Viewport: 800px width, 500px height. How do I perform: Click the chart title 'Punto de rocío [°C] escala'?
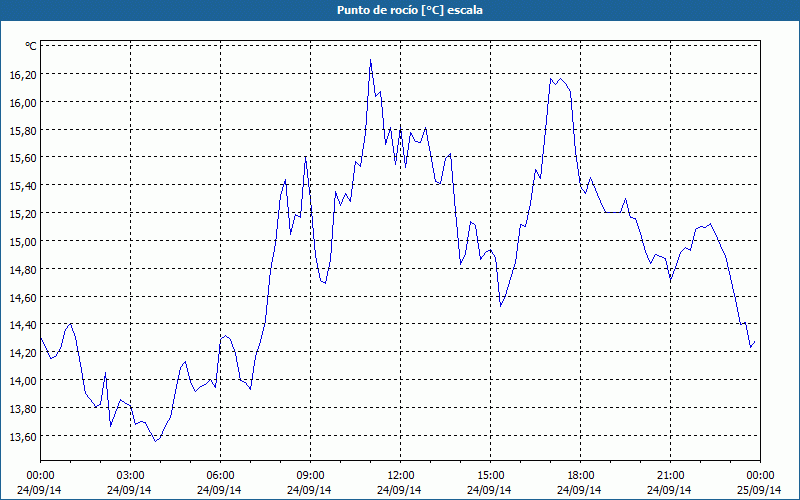[410, 10]
